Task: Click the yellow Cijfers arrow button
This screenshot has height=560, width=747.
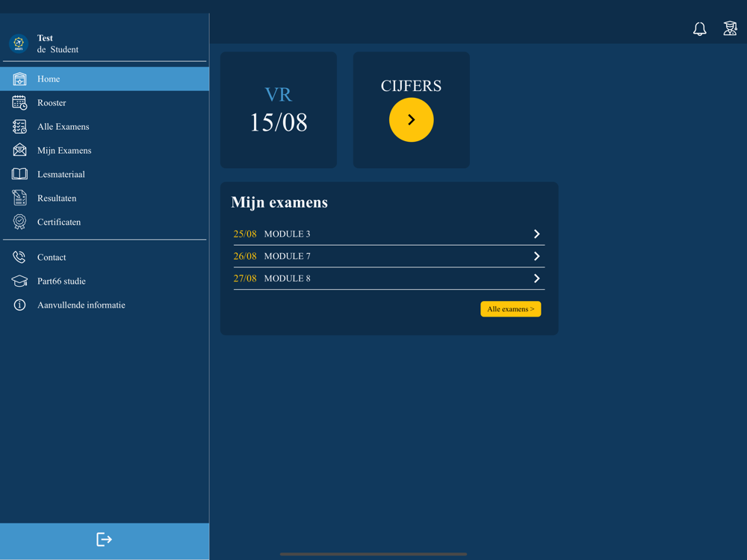Action: pos(411,119)
